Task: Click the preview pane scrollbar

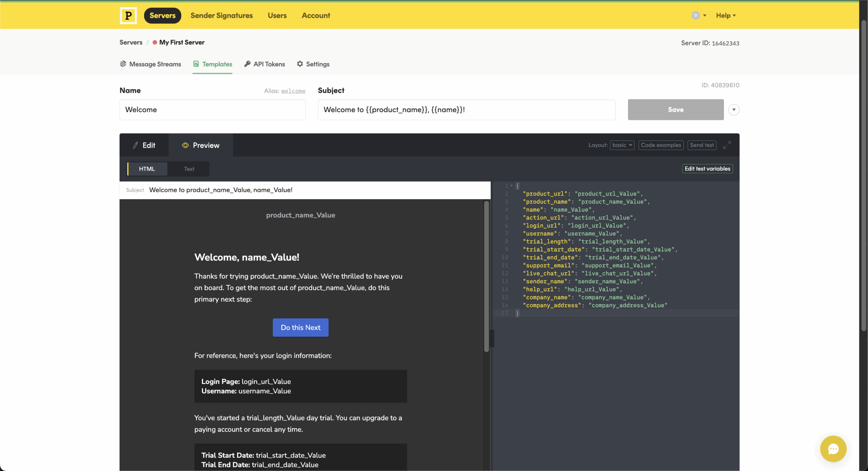Action: coord(487,276)
